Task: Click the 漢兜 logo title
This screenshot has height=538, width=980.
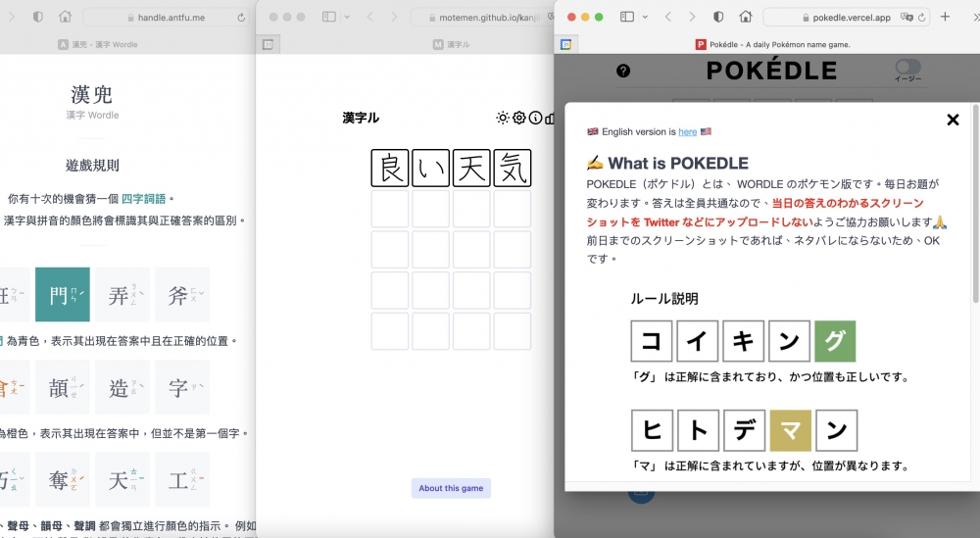Action: [x=92, y=94]
